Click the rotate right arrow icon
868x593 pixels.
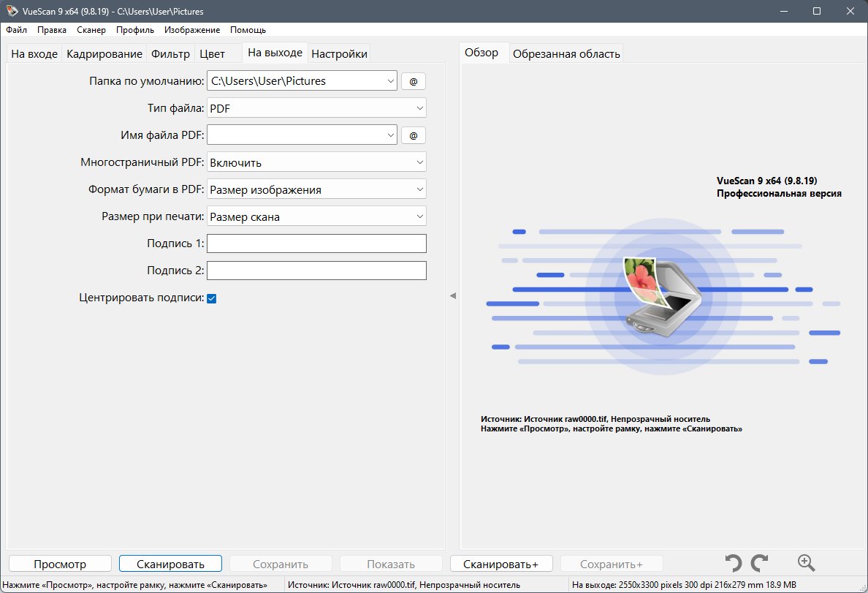tap(760, 563)
